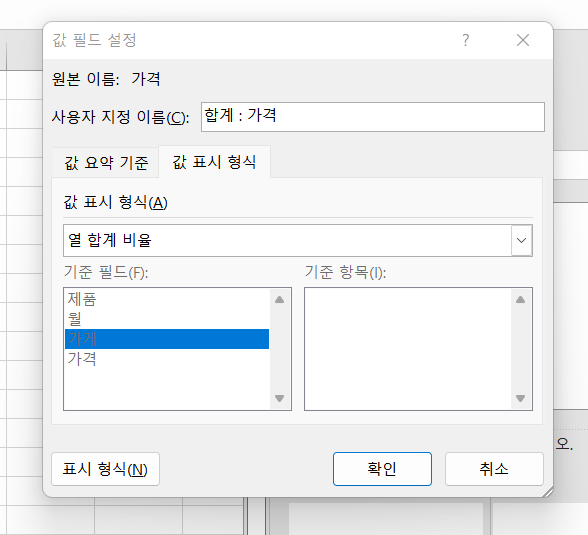
Task: Close the 값 필드 설정 dialog
Action: tap(523, 40)
